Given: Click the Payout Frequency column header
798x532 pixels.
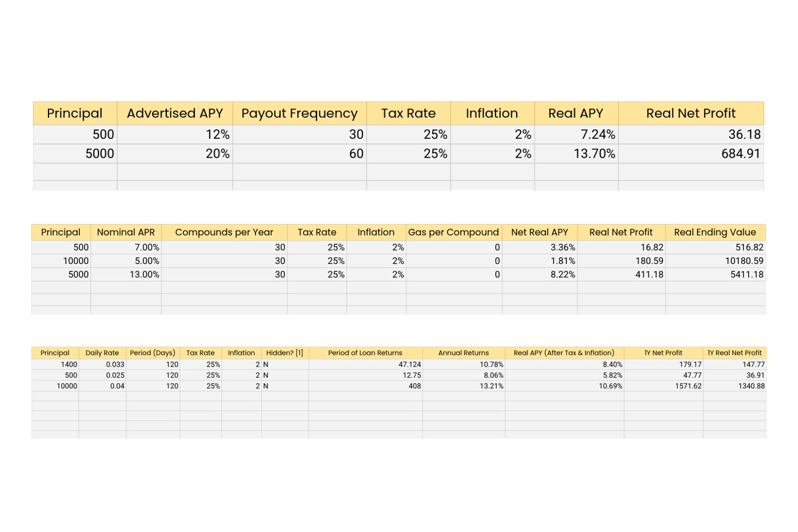Looking at the screenshot, I should [299, 113].
